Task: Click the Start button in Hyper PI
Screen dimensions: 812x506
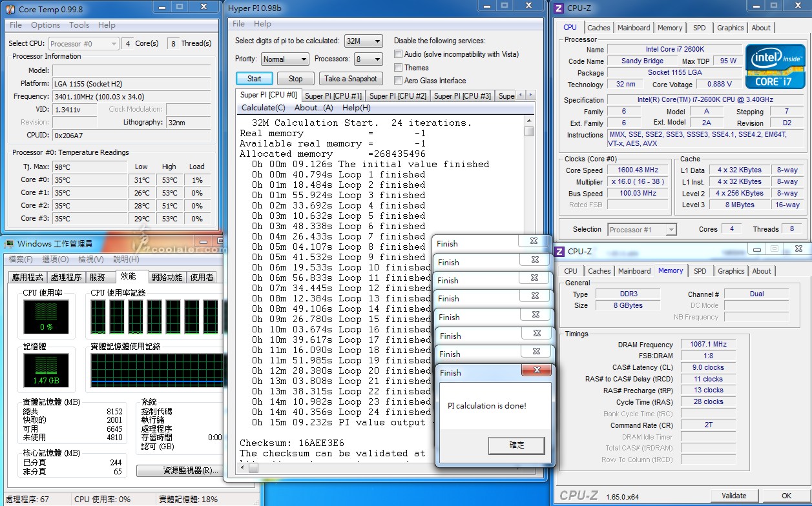Action: 255,79
